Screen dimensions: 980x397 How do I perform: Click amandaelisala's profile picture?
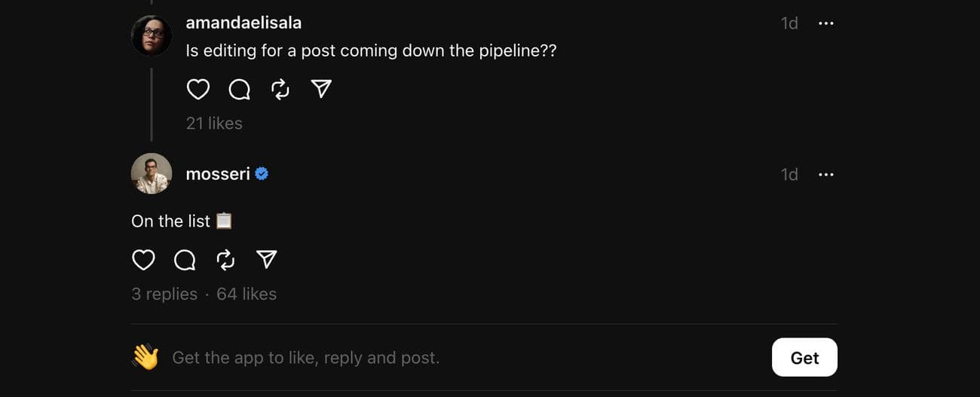coord(152,35)
